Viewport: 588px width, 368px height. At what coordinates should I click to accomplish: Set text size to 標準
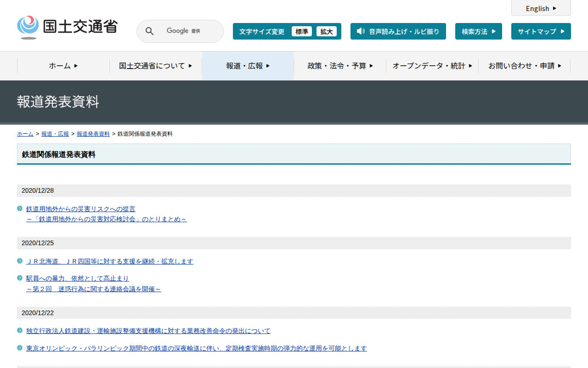pos(301,31)
